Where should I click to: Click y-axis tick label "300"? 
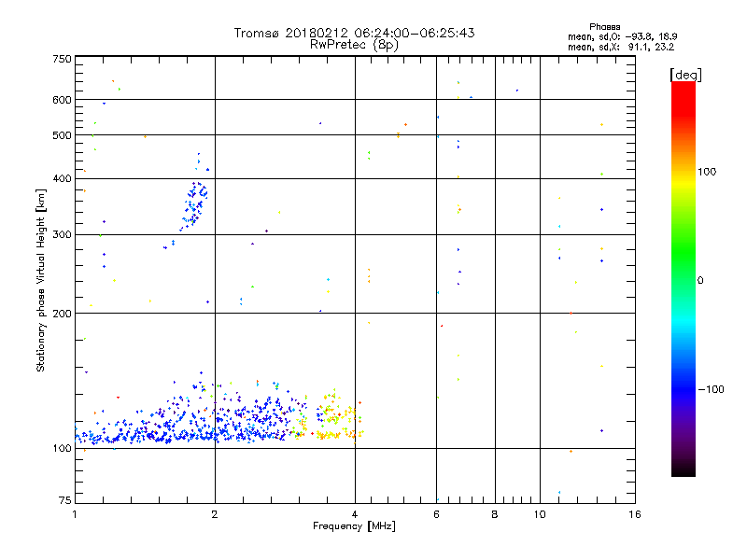point(62,235)
